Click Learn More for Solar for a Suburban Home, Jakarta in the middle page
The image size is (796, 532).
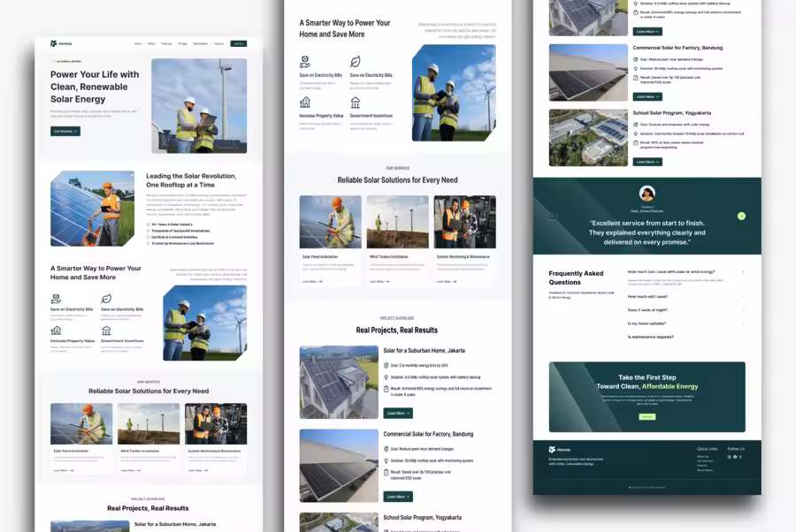(398, 414)
